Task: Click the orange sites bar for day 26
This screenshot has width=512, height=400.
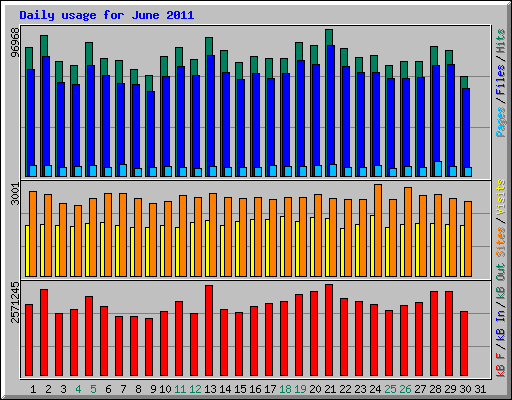Action: [x=408, y=232]
